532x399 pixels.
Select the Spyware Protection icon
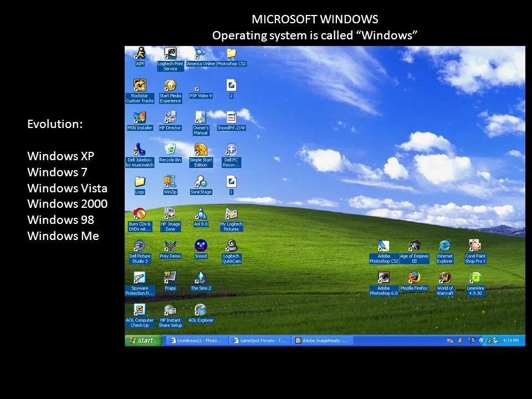[140, 283]
